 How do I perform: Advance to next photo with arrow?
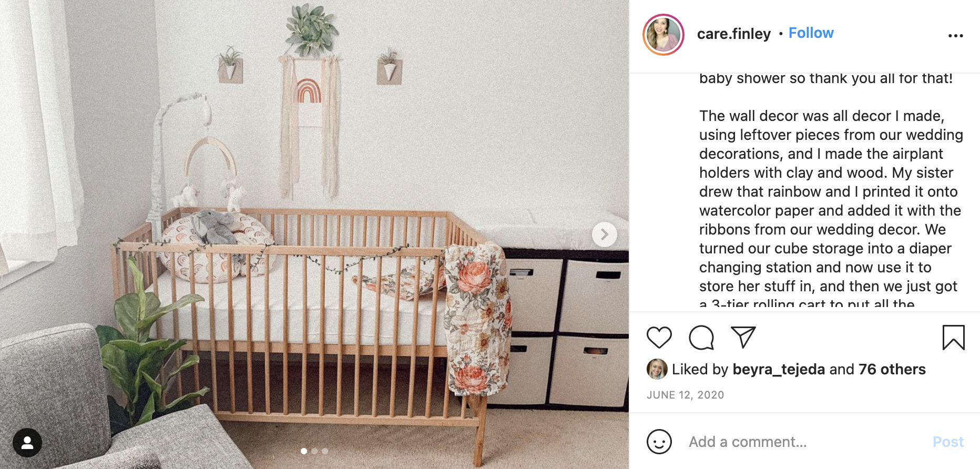(604, 234)
